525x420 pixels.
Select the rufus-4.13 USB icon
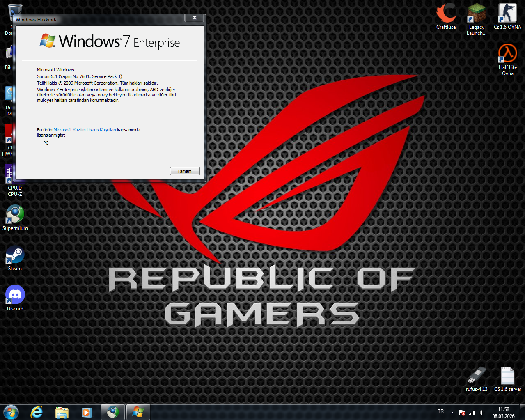(x=477, y=379)
